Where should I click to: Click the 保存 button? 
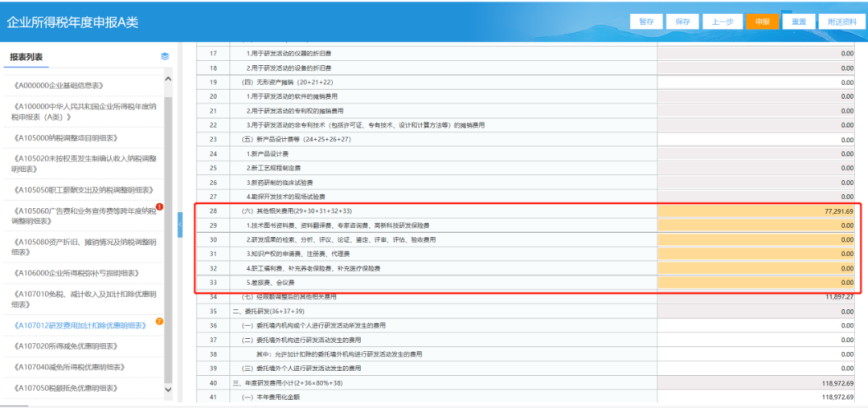pos(682,22)
